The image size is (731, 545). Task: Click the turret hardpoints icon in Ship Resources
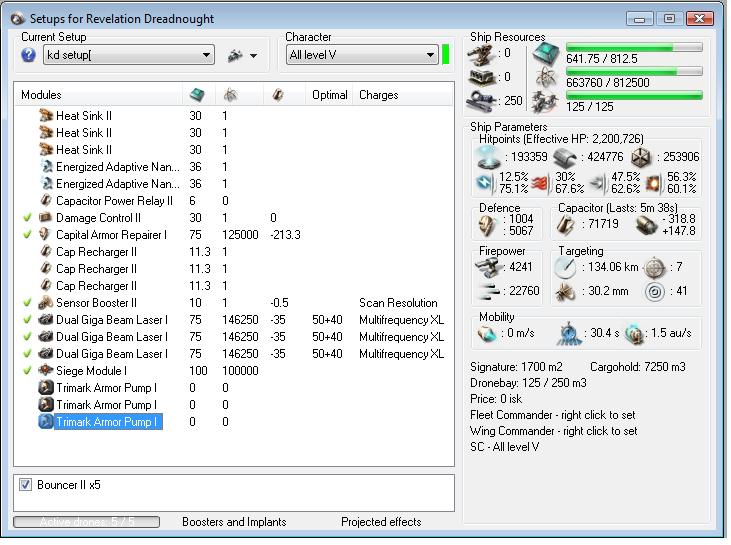(x=482, y=55)
